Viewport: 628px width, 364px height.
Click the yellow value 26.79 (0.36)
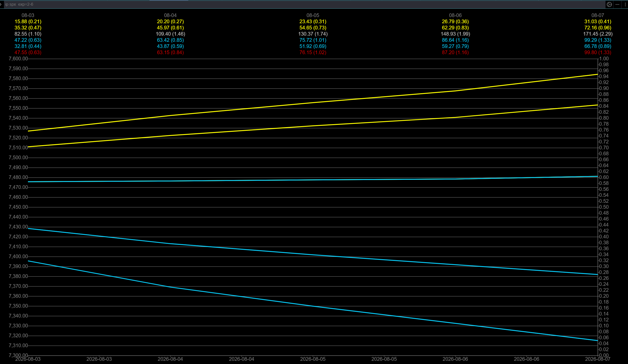(456, 22)
